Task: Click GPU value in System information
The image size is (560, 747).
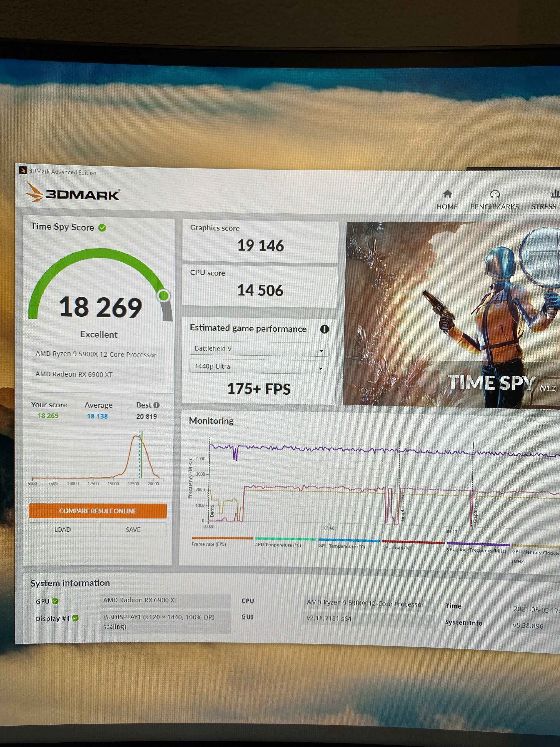Action: pos(165,600)
